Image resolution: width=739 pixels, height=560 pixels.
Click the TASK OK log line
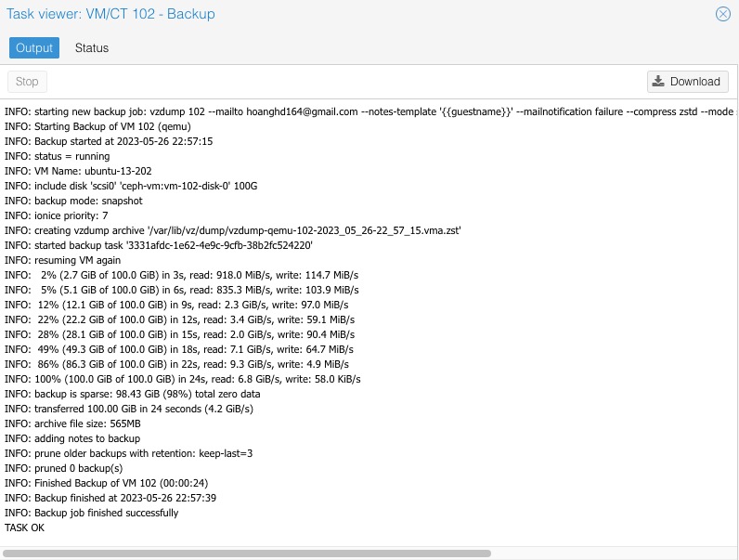pos(24,527)
